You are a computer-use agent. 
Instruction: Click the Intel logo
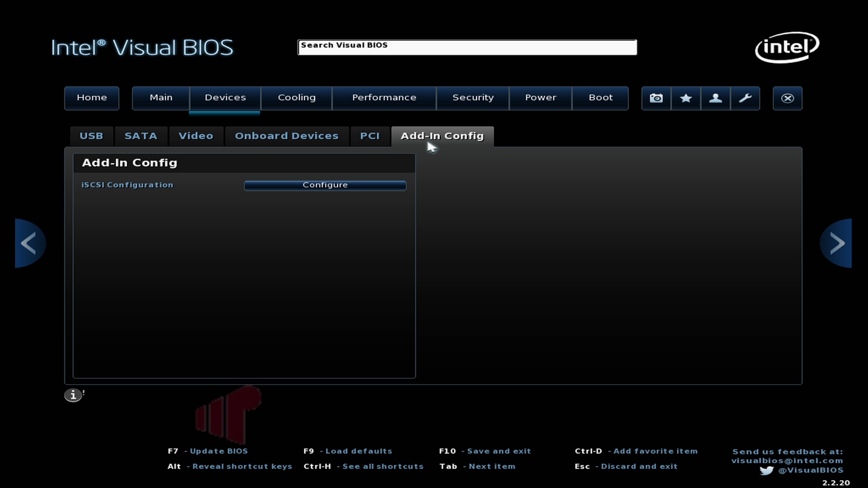tap(787, 47)
